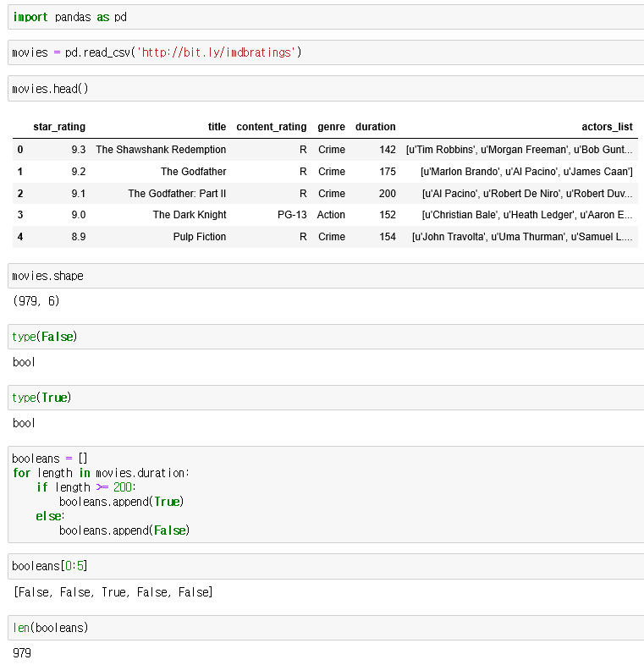
Task: Click the Pulp Fiction title cell
Action: [x=199, y=237]
